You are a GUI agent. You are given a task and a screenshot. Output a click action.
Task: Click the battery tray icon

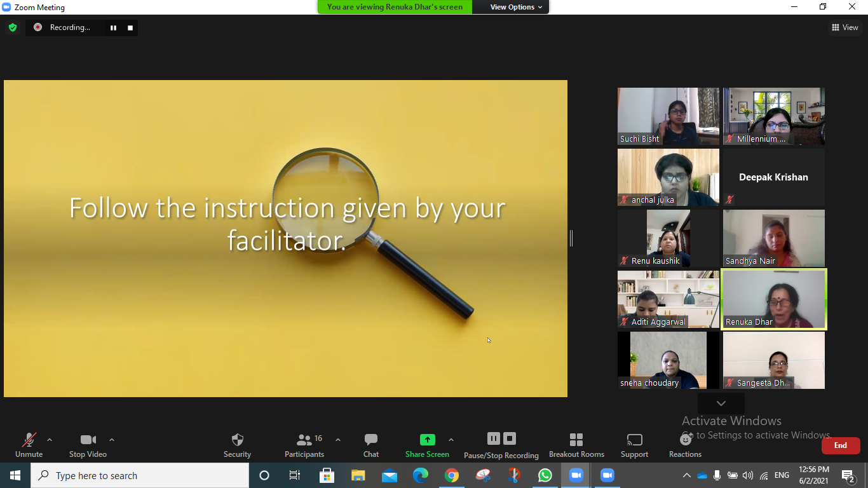pyautogui.click(x=733, y=475)
